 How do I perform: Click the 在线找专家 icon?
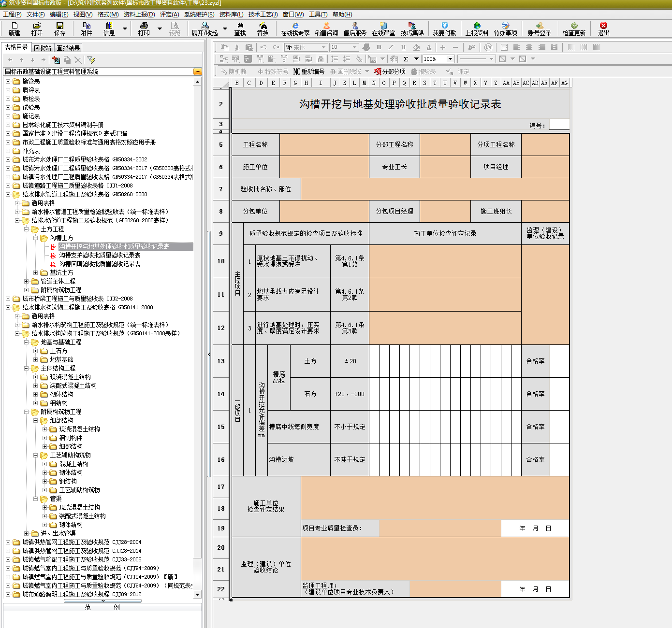(295, 29)
